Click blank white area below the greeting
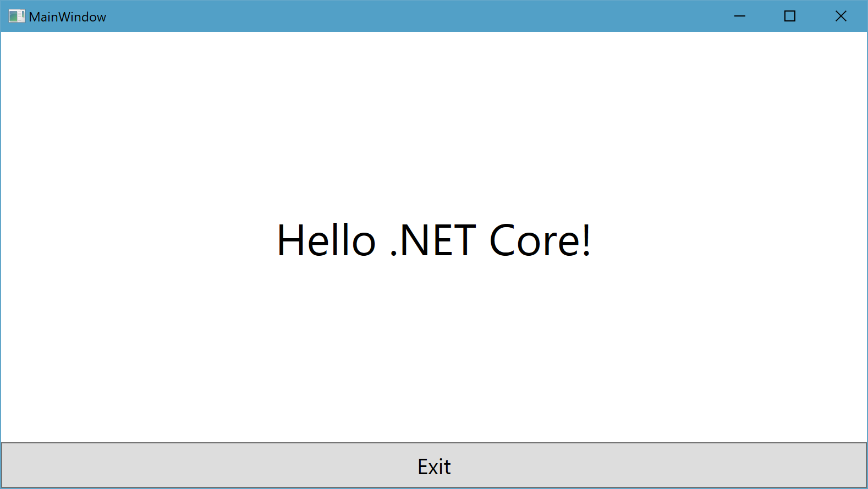This screenshot has width=868, height=489. 434,352
